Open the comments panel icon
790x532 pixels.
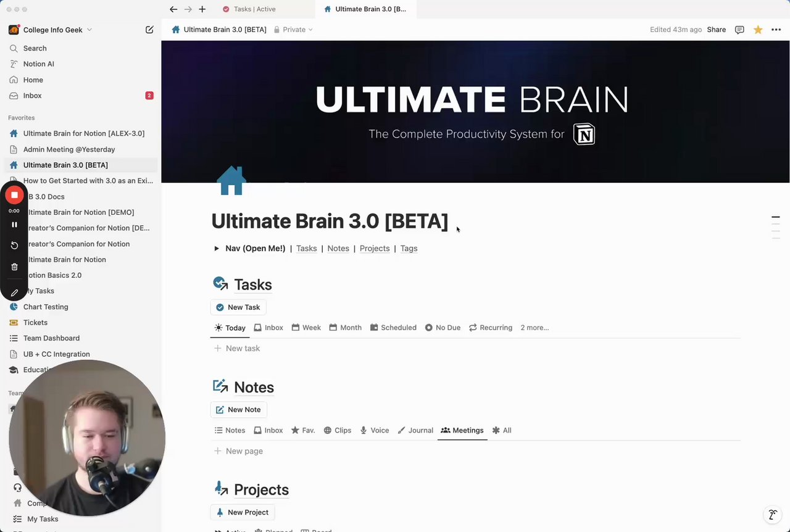[739, 30]
